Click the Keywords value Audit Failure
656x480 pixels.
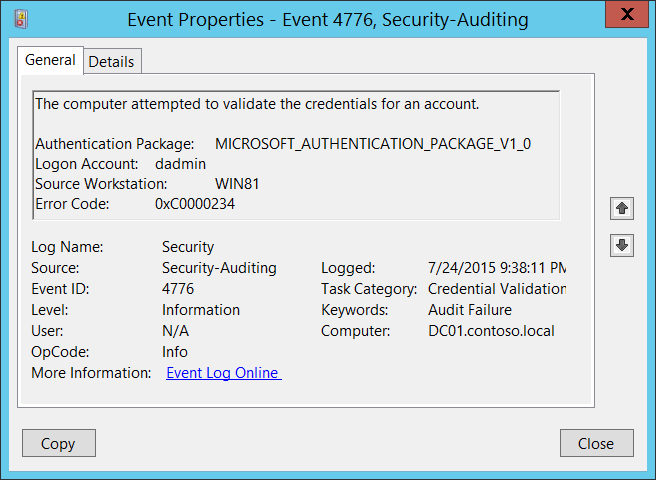point(471,310)
